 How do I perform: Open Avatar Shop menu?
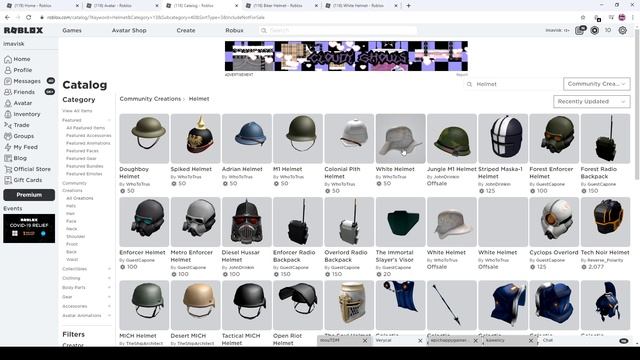pyautogui.click(x=129, y=31)
